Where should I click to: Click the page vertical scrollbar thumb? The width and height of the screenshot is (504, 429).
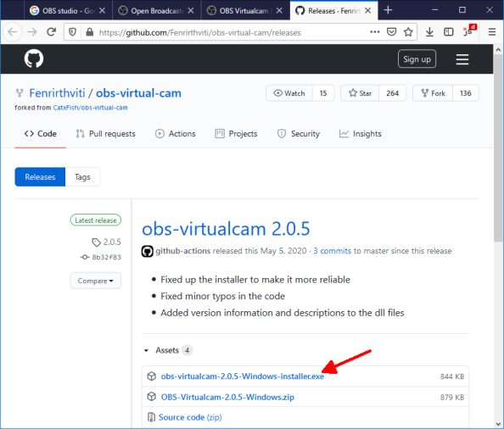coord(498,148)
